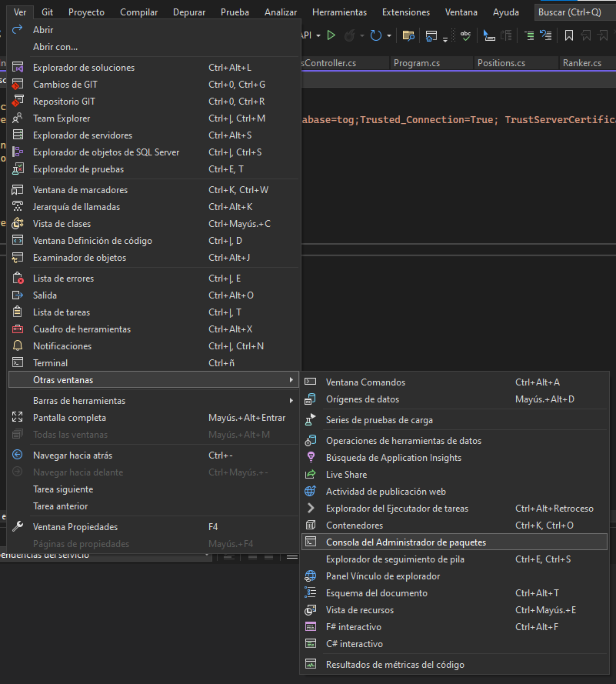This screenshot has width=616, height=684.
Task: Open the Herramientas menu
Action: tap(340, 12)
